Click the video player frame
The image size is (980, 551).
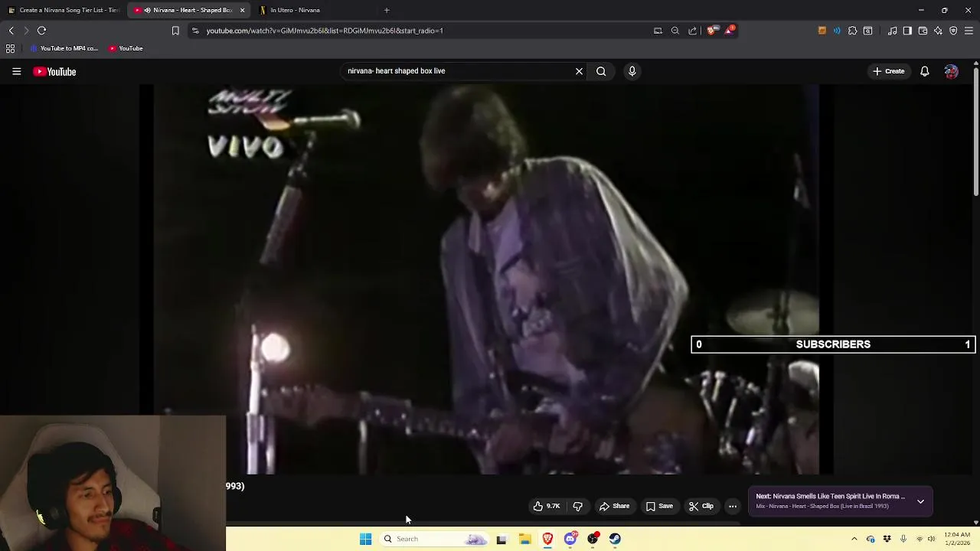point(486,279)
